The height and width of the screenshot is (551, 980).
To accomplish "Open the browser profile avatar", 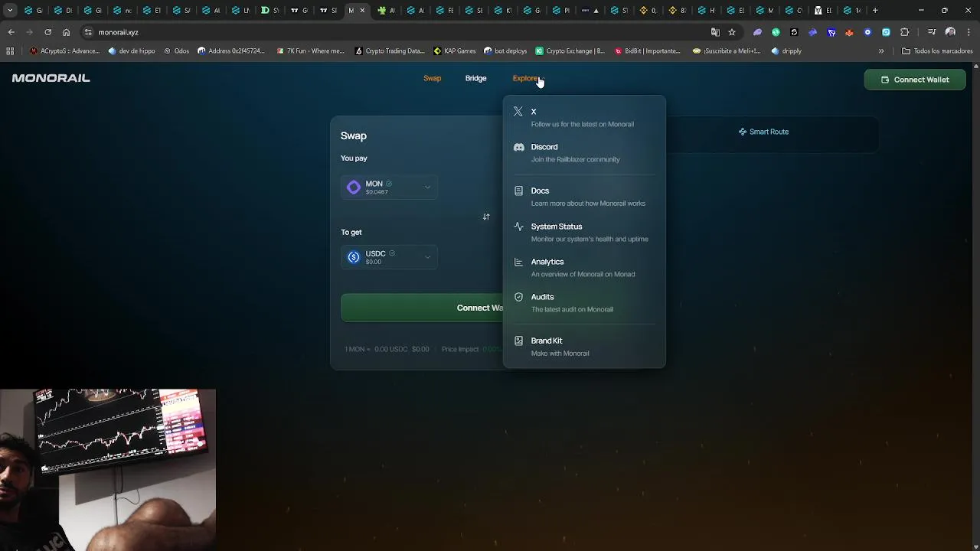I will point(950,32).
